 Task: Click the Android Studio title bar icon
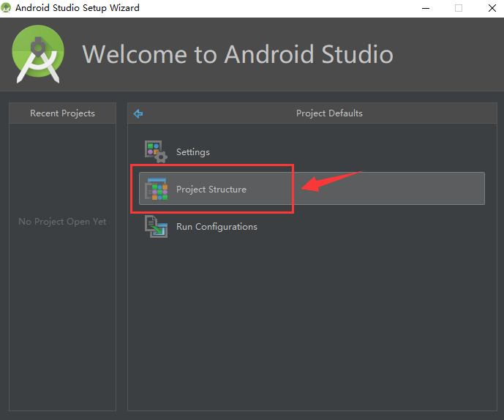tap(6, 8)
